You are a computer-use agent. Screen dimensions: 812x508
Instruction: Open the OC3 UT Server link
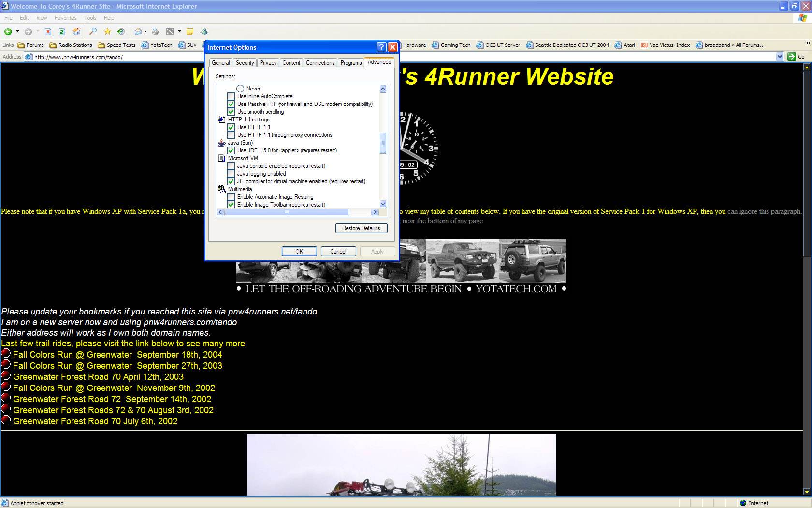[498, 45]
